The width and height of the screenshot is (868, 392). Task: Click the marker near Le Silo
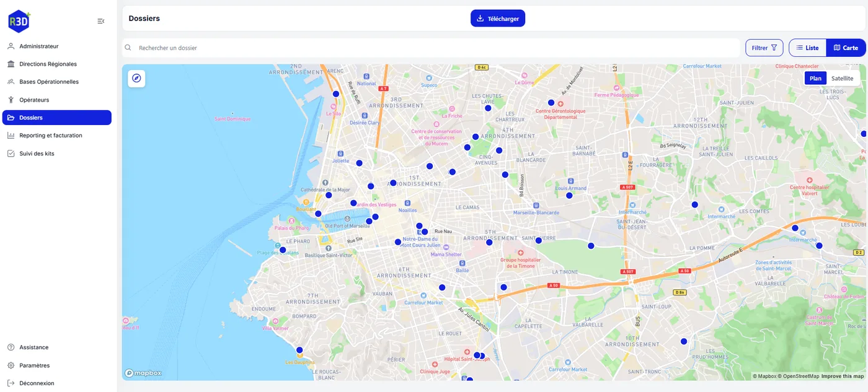(x=336, y=94)
